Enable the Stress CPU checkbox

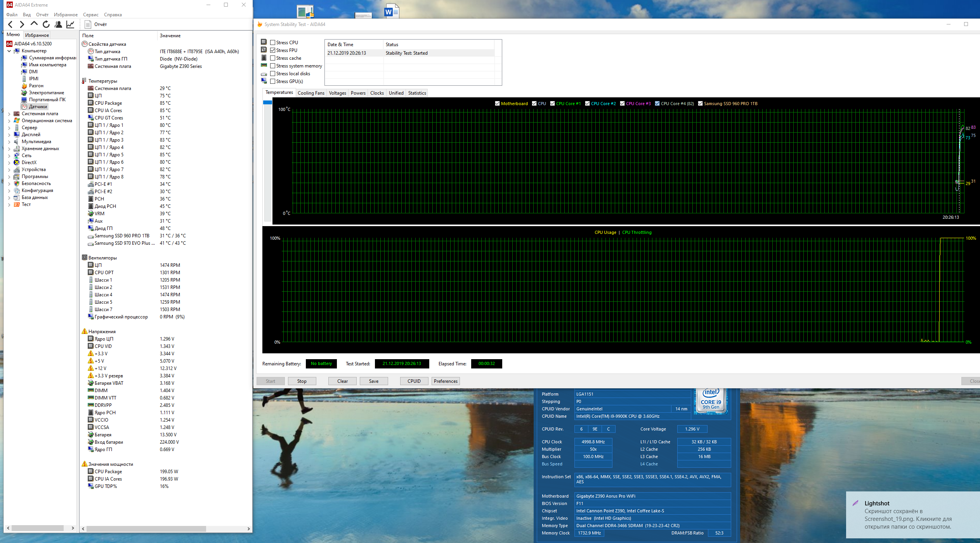pyautogui.click(x=273, y=43)
